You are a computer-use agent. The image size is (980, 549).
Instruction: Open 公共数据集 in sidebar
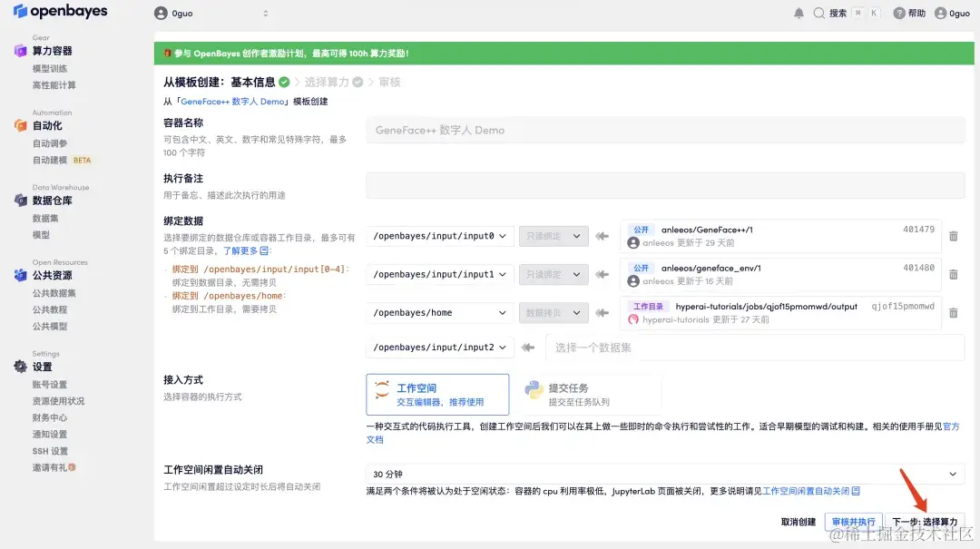(x=54, y=292)
